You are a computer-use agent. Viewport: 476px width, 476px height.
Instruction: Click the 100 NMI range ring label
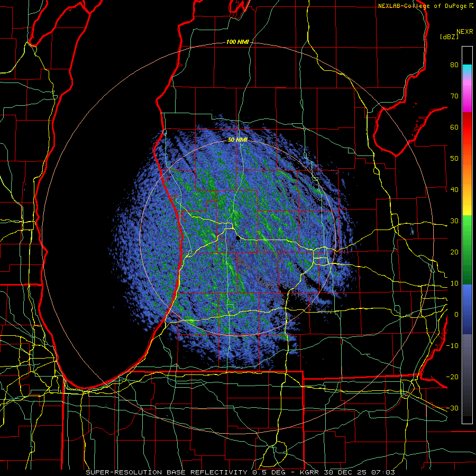pos(237,42)
